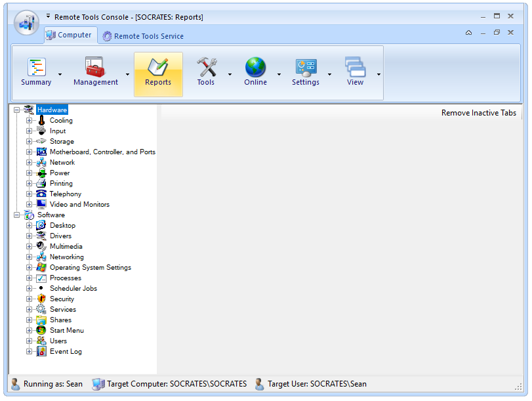Select the Operating System Settings flag icon
This screenshot has height=401, width=532.
pyautogui.click(x=41, y=267)
